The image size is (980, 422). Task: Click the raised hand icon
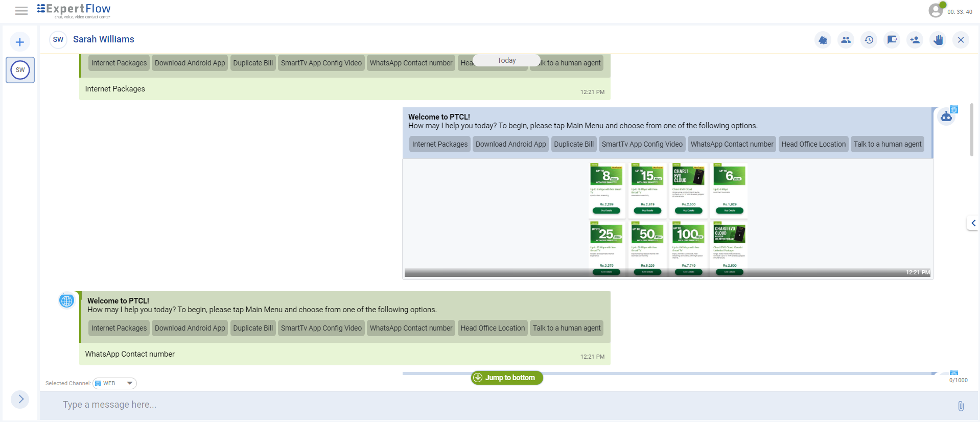click(938, 40)
